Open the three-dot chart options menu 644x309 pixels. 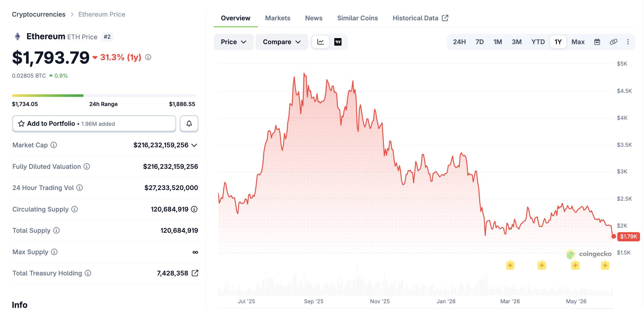tap(628, 42)
